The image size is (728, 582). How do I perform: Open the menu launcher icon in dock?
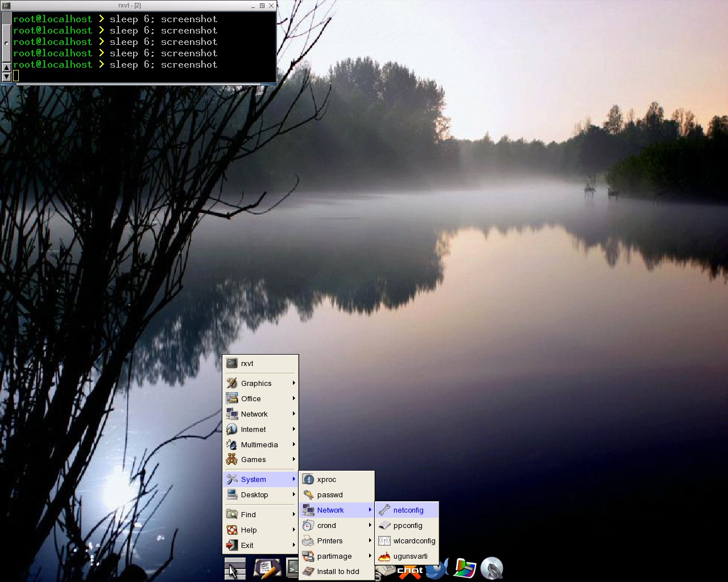(235, 569)
